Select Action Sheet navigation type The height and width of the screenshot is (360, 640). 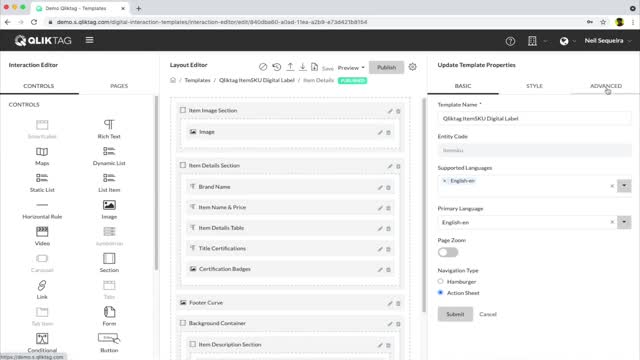pyautogui.click(x=440, y=293)
